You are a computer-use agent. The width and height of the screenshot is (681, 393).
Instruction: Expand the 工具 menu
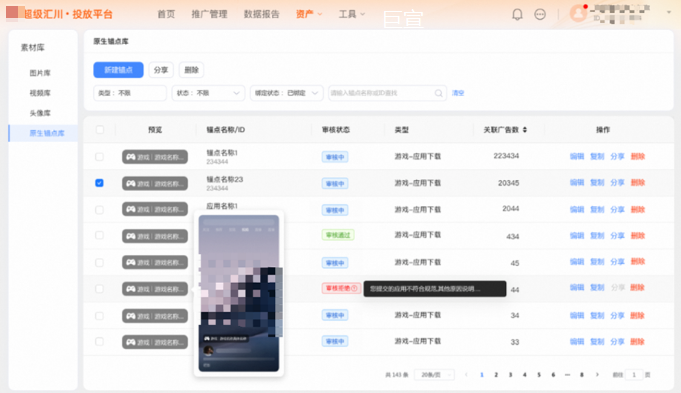coord(352,14)
